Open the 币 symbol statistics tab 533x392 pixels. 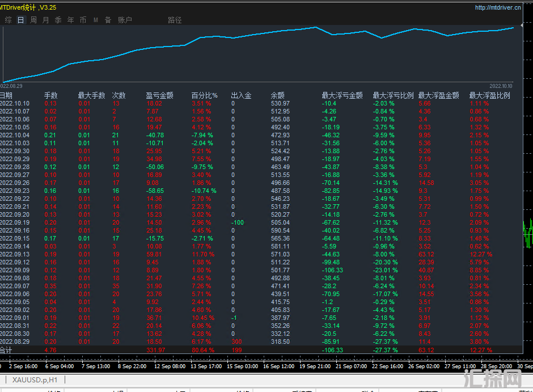[x=83, y=20]
